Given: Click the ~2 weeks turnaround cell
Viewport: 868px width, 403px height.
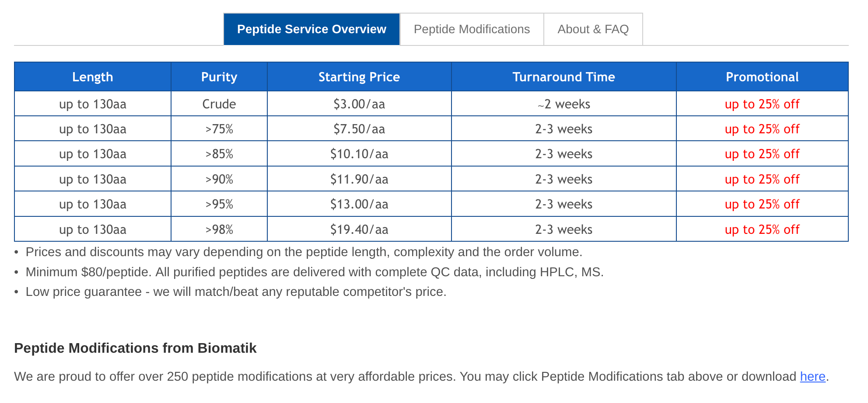Looking at the screenshot, I should 563,104.
